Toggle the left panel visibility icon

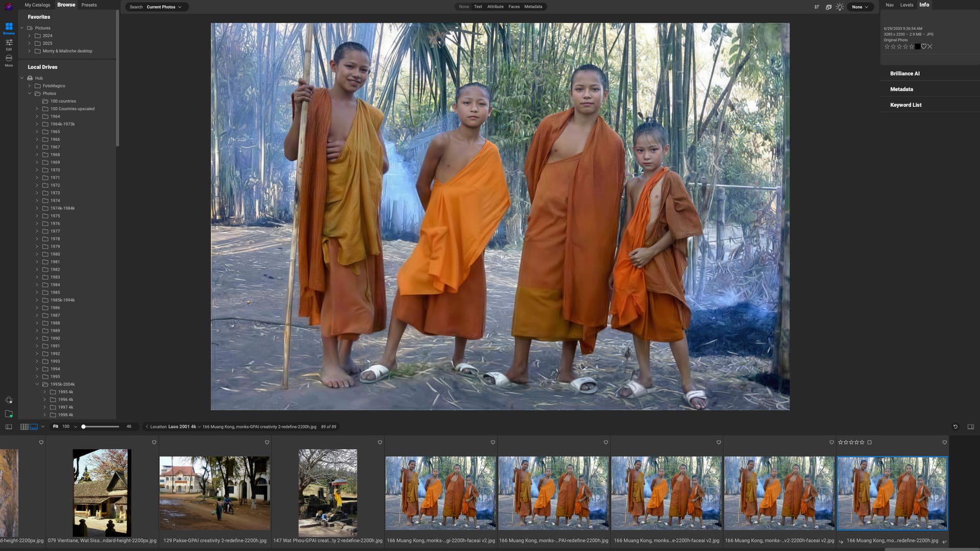[9, 427]
